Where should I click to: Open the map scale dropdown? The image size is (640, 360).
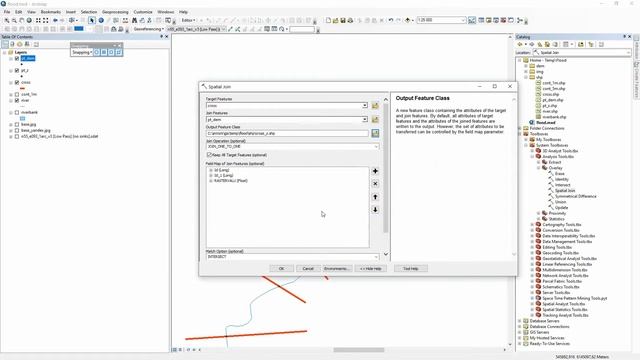coord(463,20)
